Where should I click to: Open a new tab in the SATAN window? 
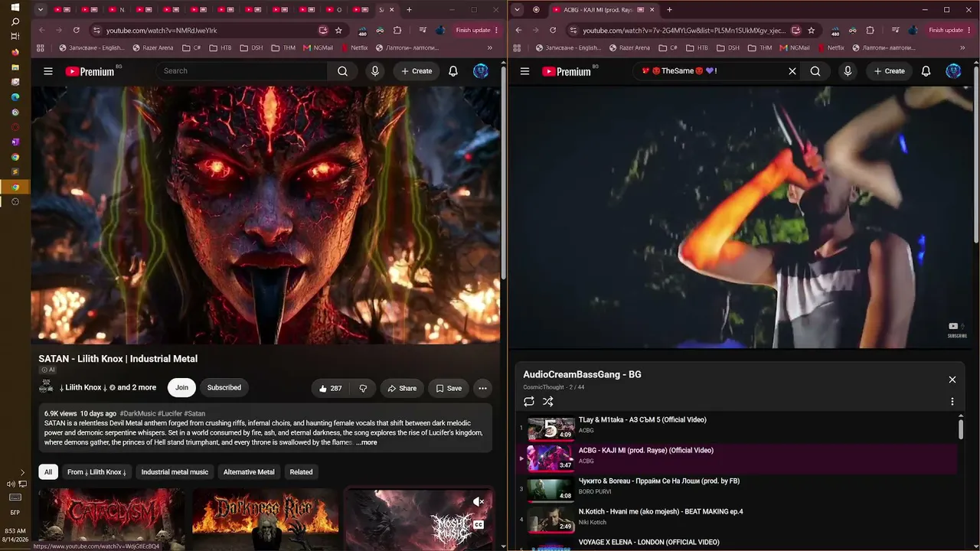click(410, 10)
